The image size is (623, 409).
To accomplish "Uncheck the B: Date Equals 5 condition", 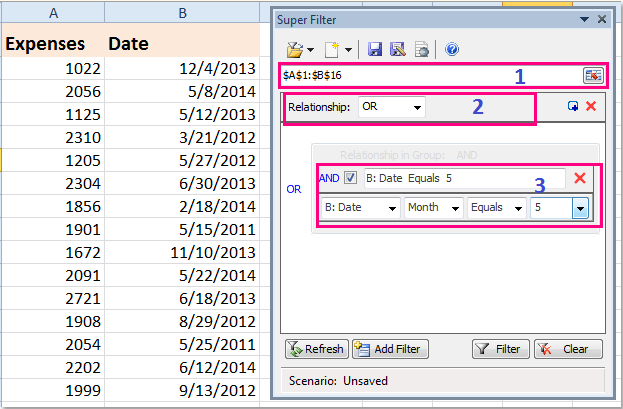I will [x=350, y=178].
